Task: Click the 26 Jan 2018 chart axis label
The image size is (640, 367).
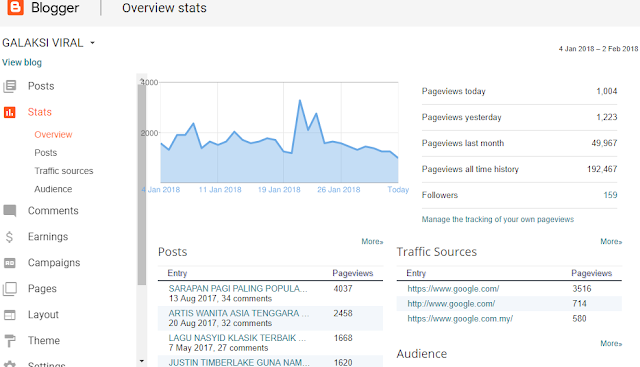Action: tap(339, 190)
